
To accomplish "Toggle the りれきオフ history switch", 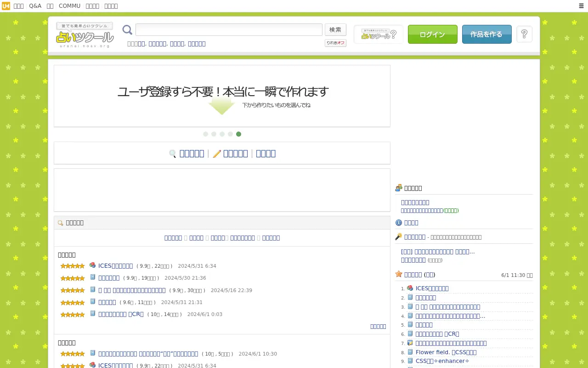I will click(x=335, y=43).
